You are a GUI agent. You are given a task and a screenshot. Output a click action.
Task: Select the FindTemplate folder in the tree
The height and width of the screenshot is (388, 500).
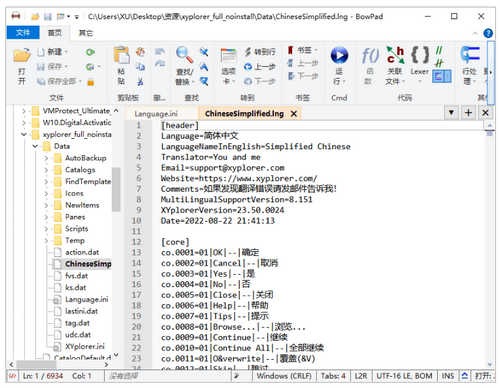(x=88, y=182)
